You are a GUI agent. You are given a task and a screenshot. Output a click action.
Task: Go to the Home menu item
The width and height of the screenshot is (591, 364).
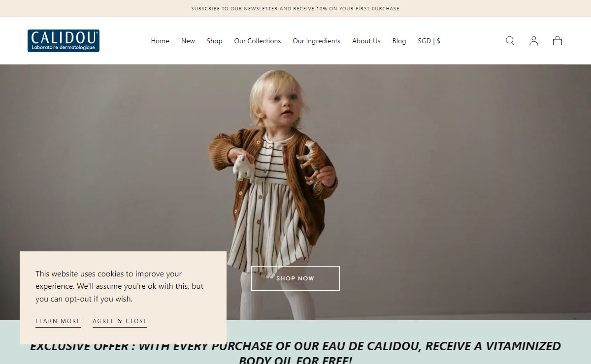[160, 41]
